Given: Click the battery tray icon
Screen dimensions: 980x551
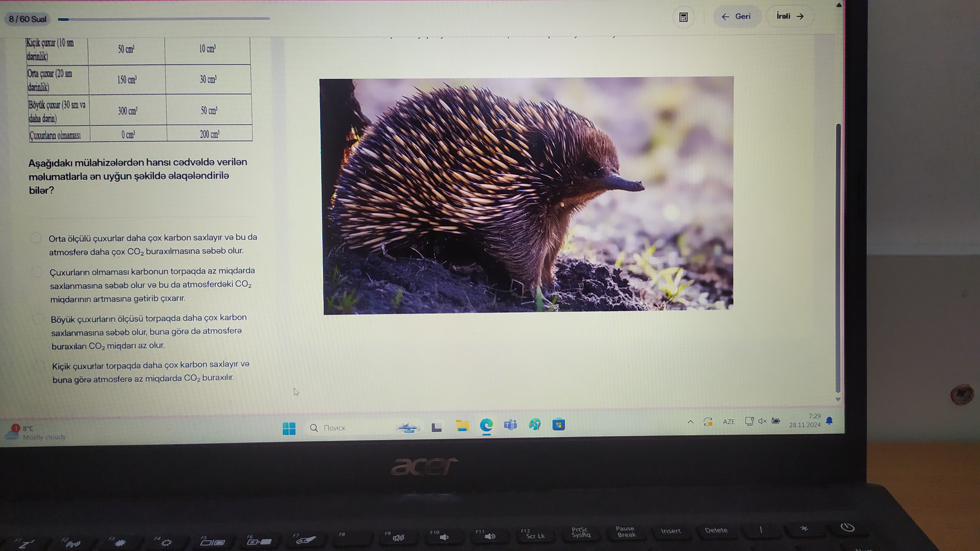Looking at the screenshot, I should tap(776, 420).
